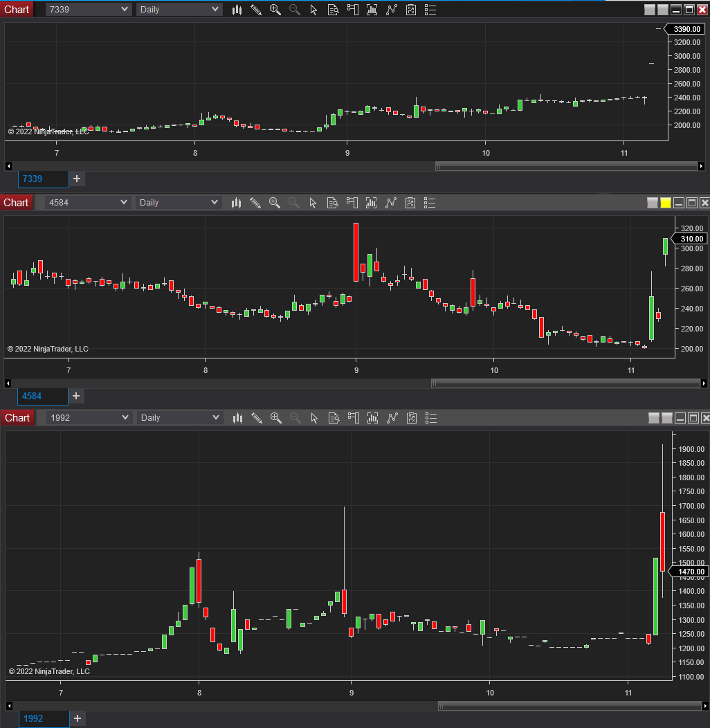Toggle Chart Trader in 4584 chart toolbar
This screenshot has height=728, width=710.
click(352, 203)
